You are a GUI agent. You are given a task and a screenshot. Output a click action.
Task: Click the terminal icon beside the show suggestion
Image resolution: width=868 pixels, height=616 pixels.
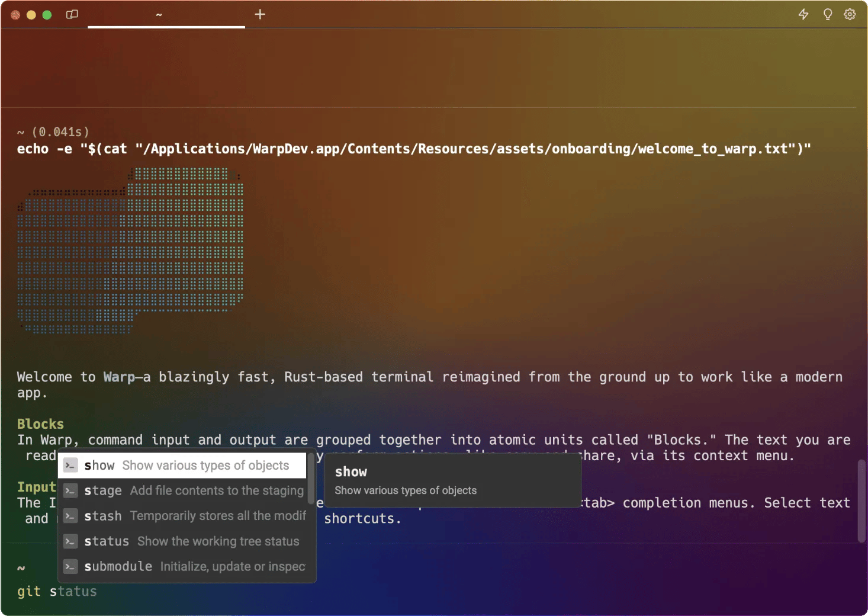[x=70, y=465]
